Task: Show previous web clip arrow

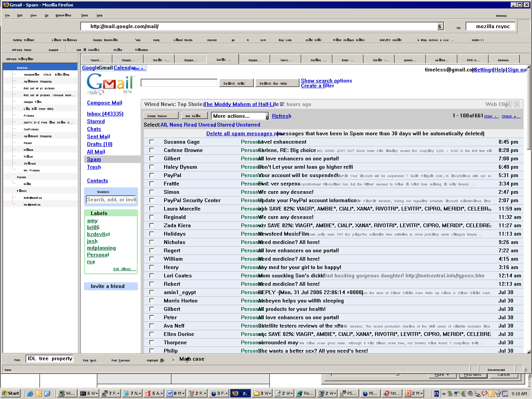Action: tap(509, 104)
